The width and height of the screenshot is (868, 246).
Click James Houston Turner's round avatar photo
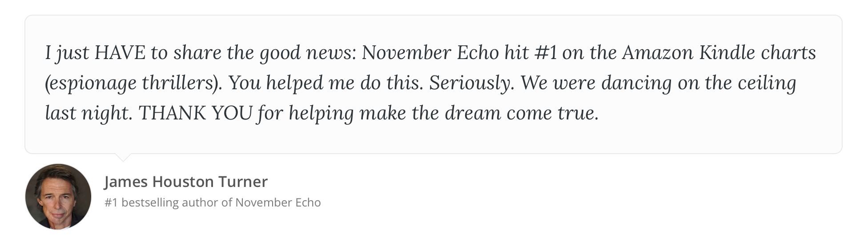pyautogui.click(x=58, y=197)
